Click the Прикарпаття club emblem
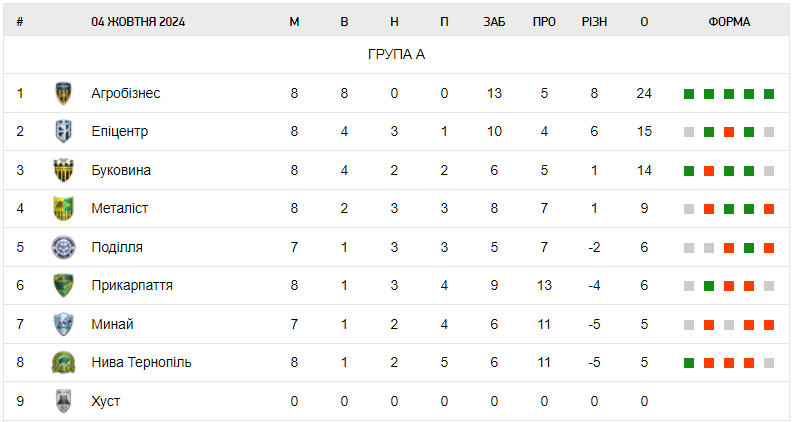 coord(63,285)
